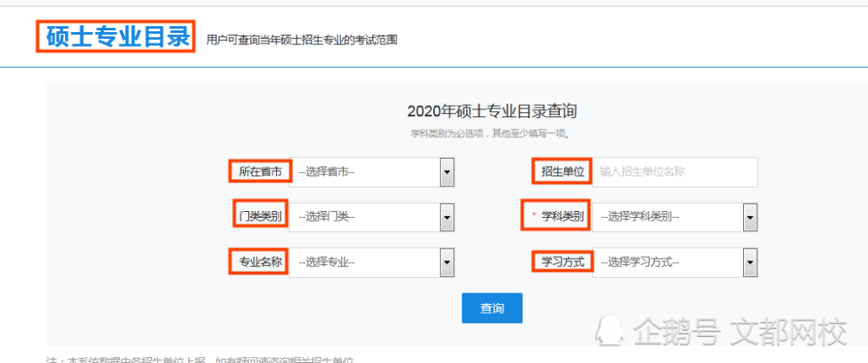Open the 所在省市 province dropdown
The height and width of the screenshot is (363, 868).
pos(372,172)
